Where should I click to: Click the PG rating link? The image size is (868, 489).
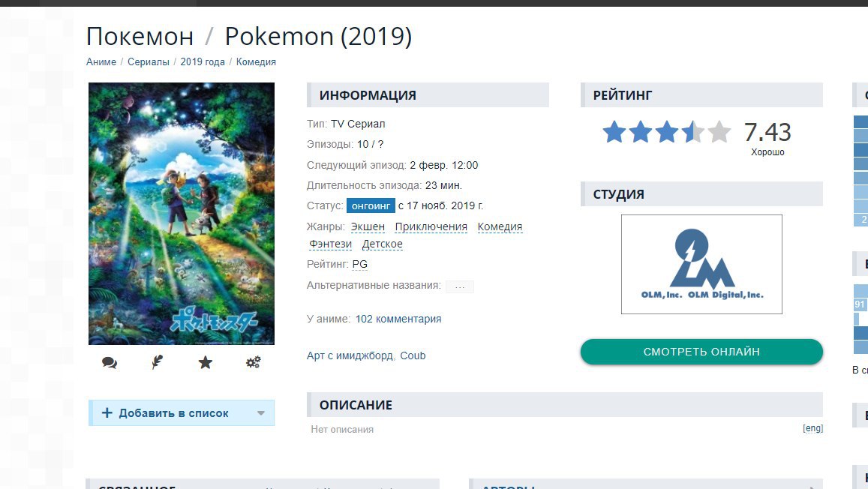pos(360,265)
